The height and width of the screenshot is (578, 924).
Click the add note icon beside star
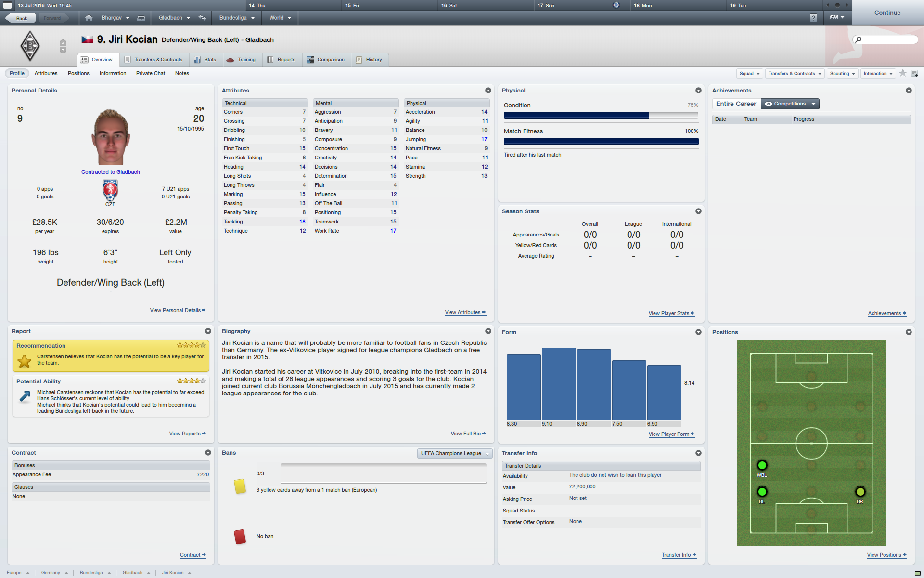click(914, 73)
